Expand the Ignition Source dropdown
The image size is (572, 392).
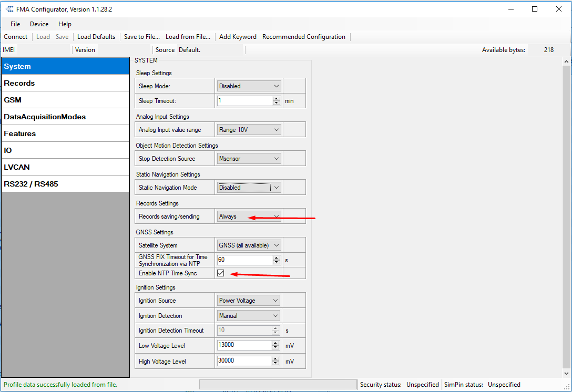tap(249, 301)
